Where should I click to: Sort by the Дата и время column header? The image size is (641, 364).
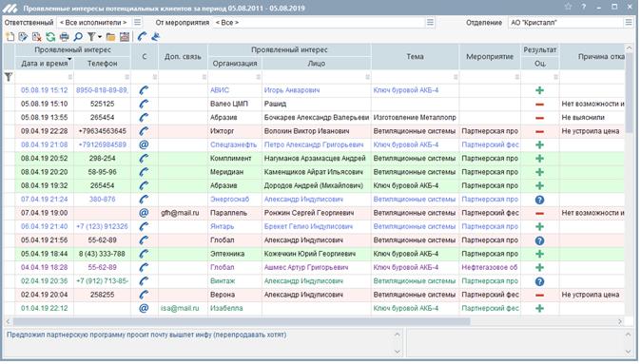[44, 64]
